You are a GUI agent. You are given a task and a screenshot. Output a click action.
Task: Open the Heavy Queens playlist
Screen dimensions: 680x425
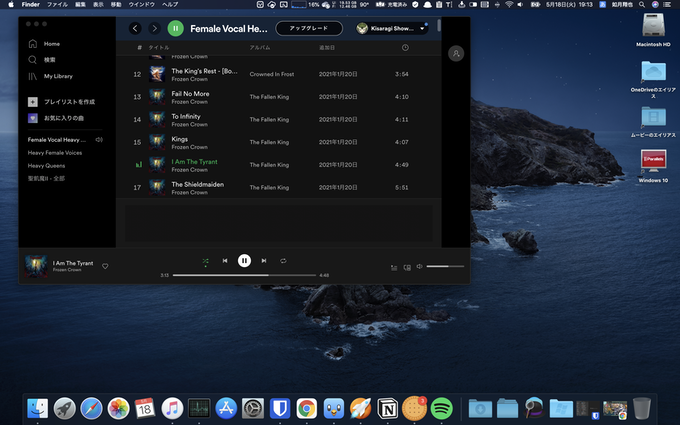(x=46, y=165)
